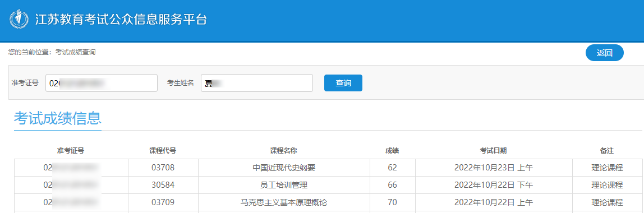Viewport: 644px width, 213px height.
Task: Click the 考试成绩信息 section heading
Action: coord(57,118)
